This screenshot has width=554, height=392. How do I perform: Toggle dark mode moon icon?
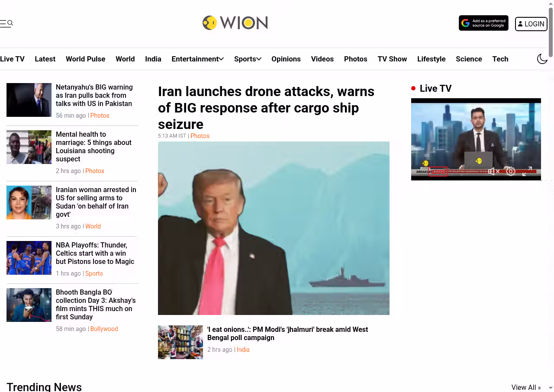coord(542,59)
